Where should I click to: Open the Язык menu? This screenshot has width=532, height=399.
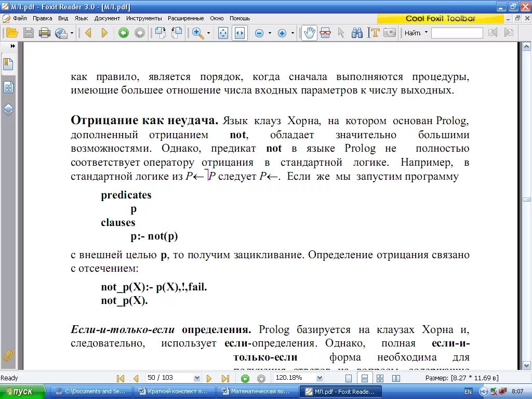pyautogui.click(x=81, y=18)
